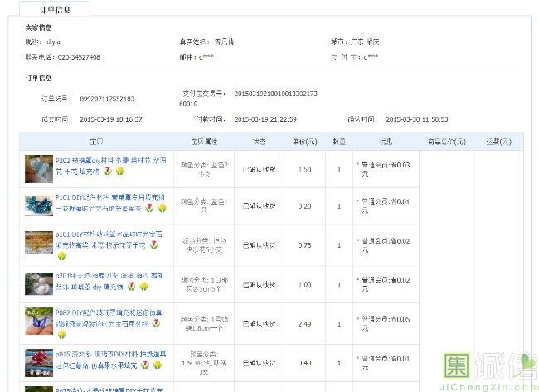Click the red 7-day return icon on P202 item
The image size is (539, 392).
click(107, 171)
